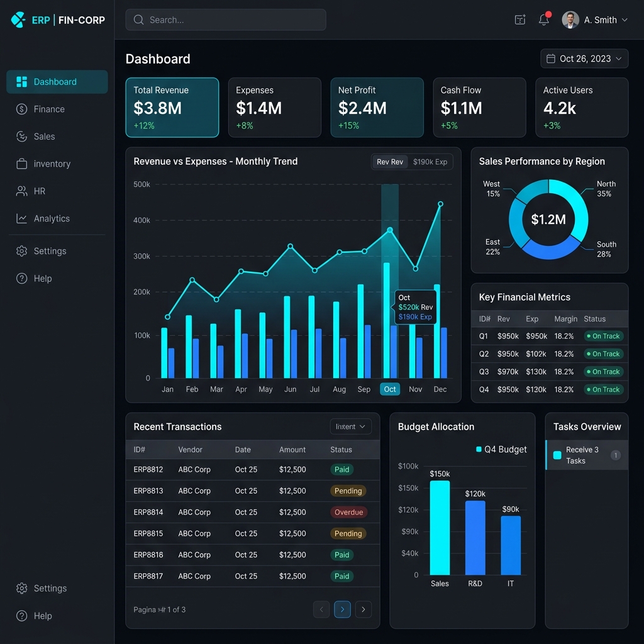644x644 pixels.
Task: Open the transactions filter dropdown
Action: click(x=350, y=427)
